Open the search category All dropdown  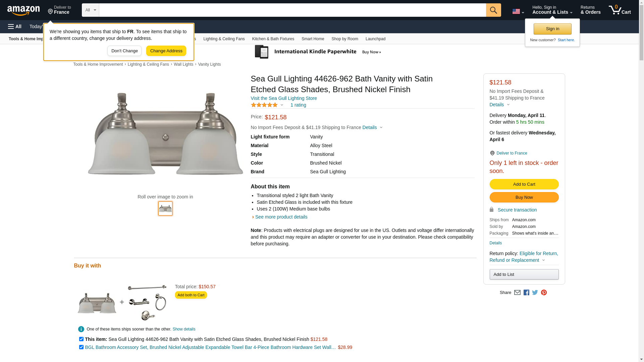(90, 10)
